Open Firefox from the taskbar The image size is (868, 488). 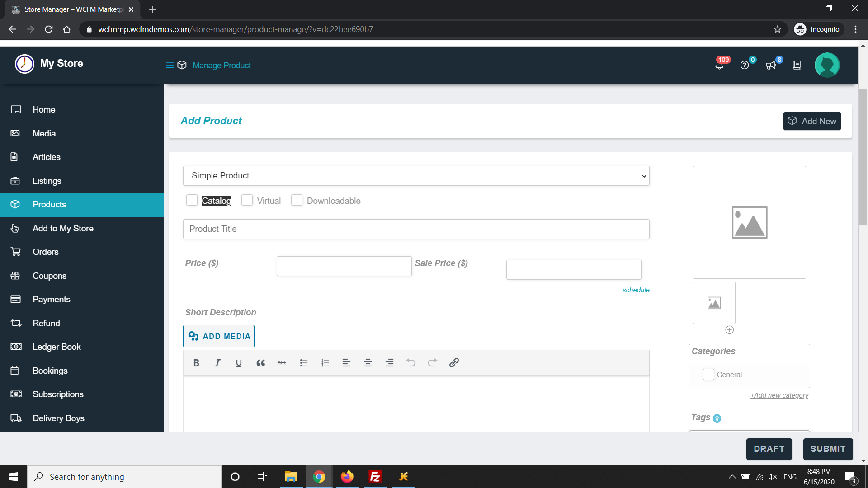coord(347,477)
